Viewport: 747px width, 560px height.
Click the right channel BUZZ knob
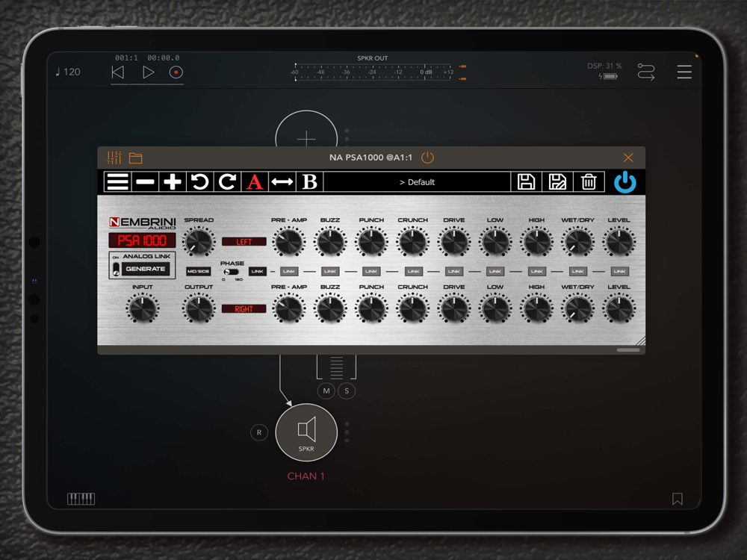(x=330, y=308)
